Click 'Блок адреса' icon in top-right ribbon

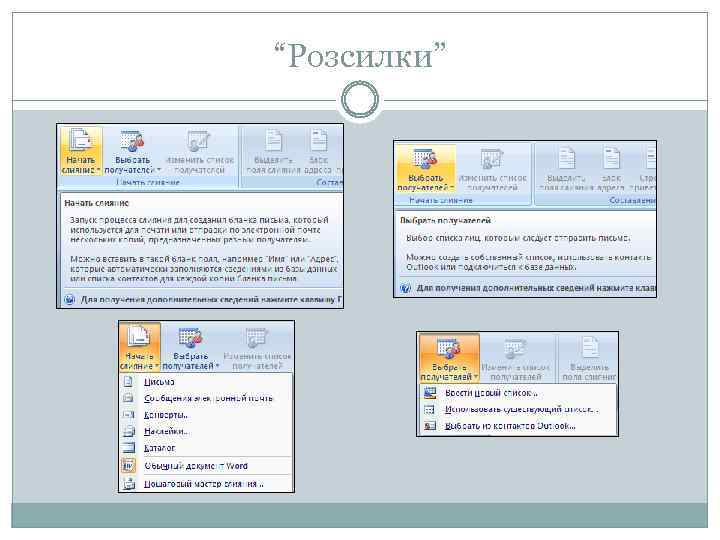point(611,158)
